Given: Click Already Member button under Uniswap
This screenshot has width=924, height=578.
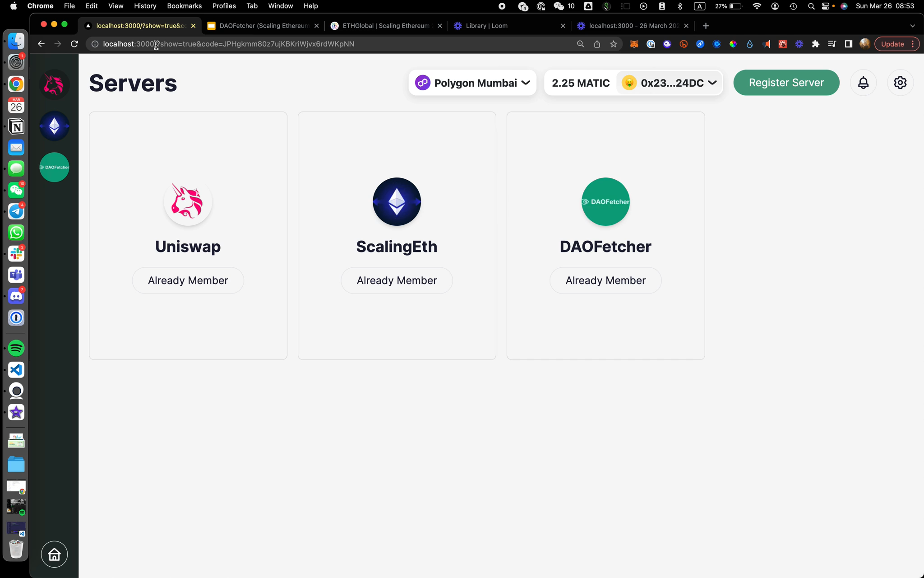Looking at the screenshot, I should click(188, 280).
